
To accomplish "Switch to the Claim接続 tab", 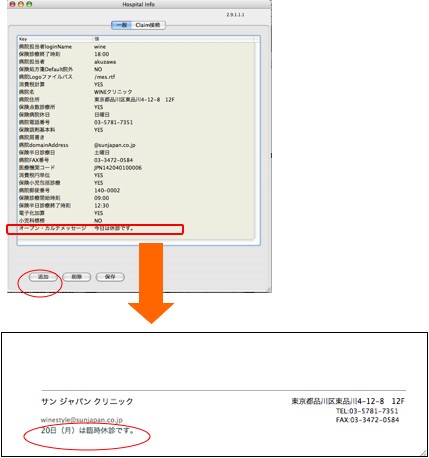I will pyautogui.click(x=148, y=25).
